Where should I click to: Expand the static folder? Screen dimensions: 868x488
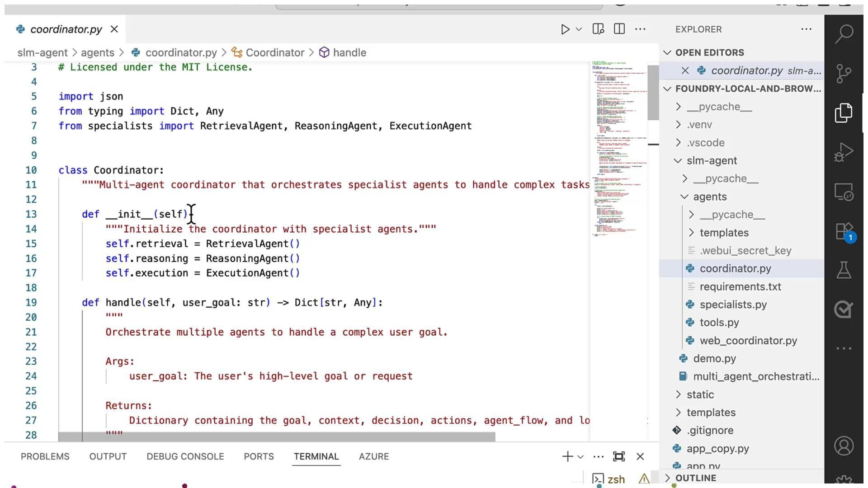point(700,394)
